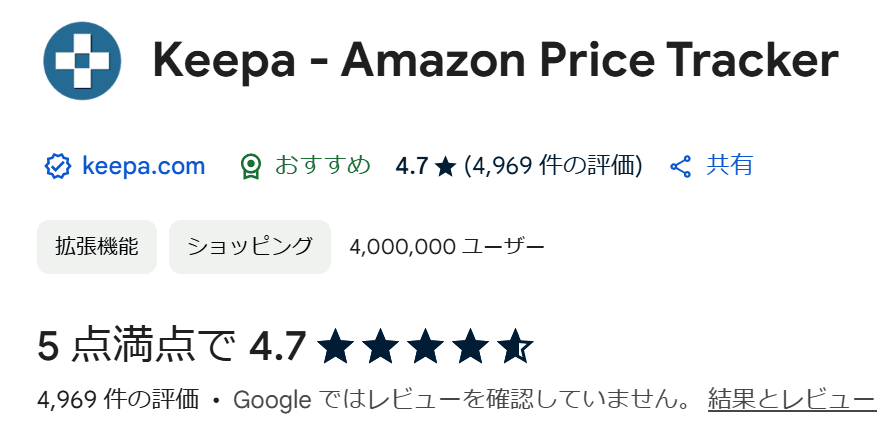Click the Keepa extension logo icon
Image resolution: width=877 pixels, height=427 pixels.
coord(82,62)
